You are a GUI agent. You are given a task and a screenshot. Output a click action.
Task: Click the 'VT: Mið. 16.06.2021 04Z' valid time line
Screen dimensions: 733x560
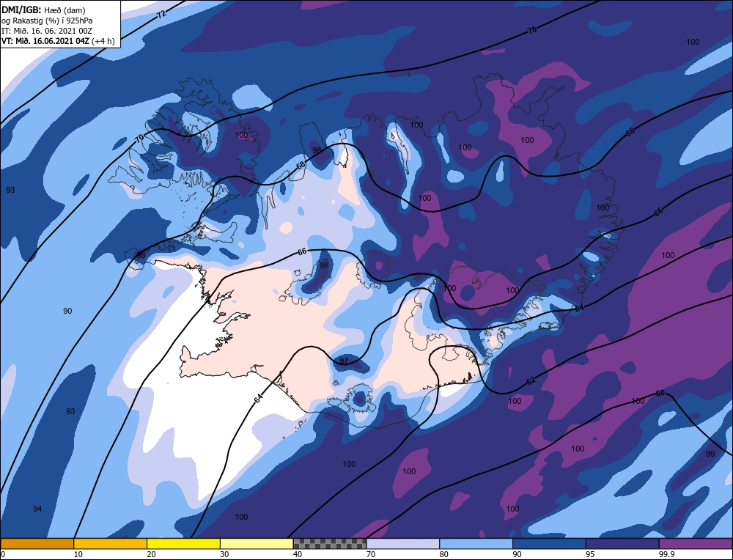click(58, 40)
